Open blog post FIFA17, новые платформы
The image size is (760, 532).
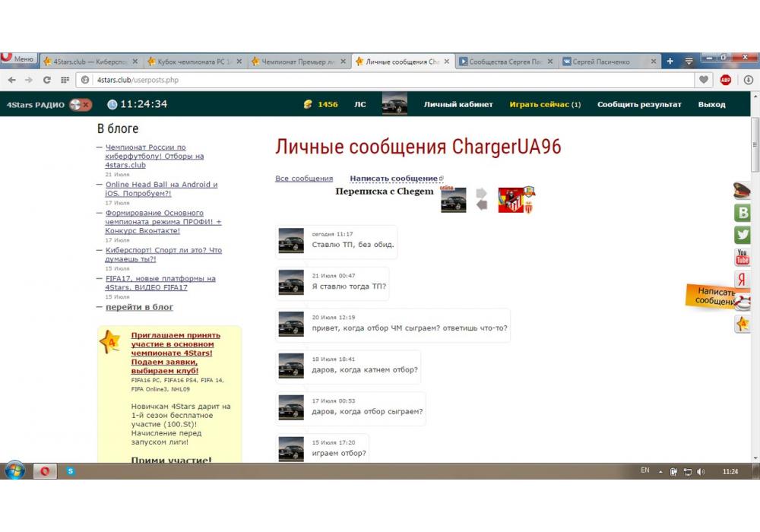[160, 283]
